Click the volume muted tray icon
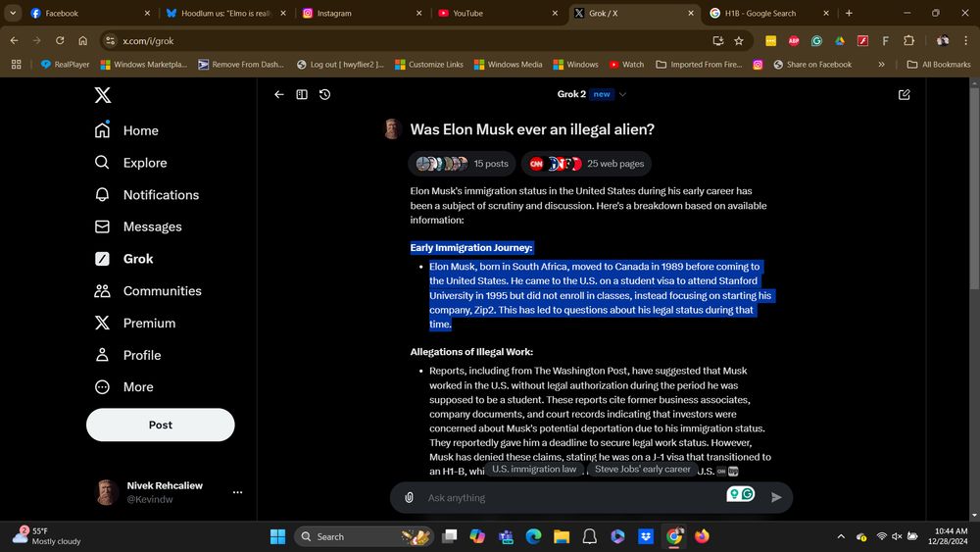This screenshot has width=980, height=552. pyautogui.click(x=897, y=536)
